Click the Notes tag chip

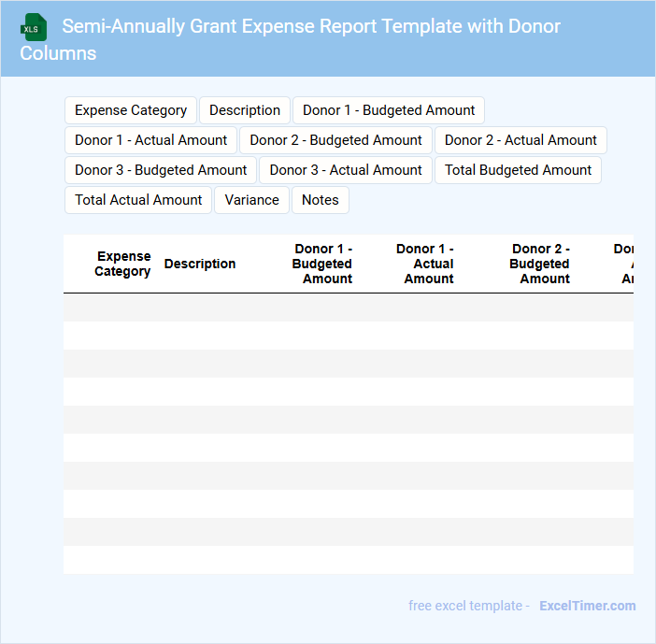320,200
